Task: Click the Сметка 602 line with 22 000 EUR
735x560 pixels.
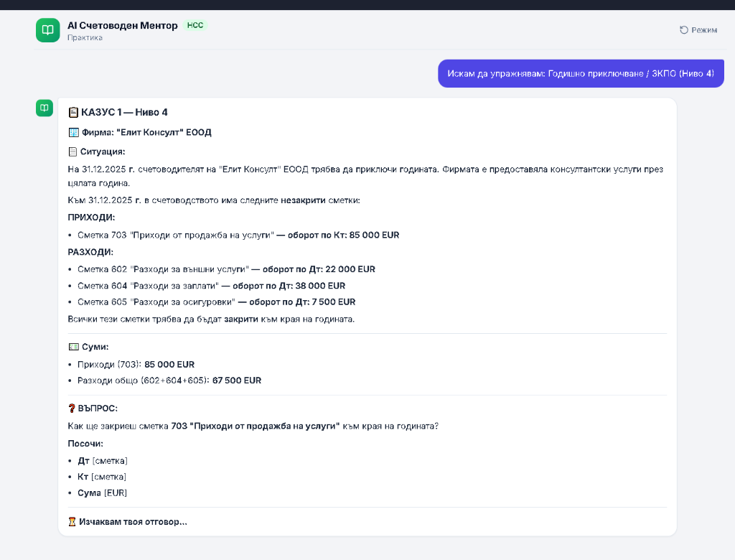Action: coord(226,269)
